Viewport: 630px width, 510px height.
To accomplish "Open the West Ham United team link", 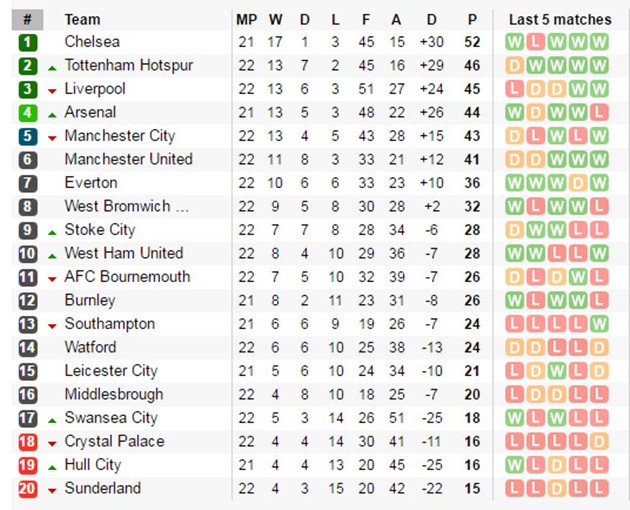I will click(124, 254).
